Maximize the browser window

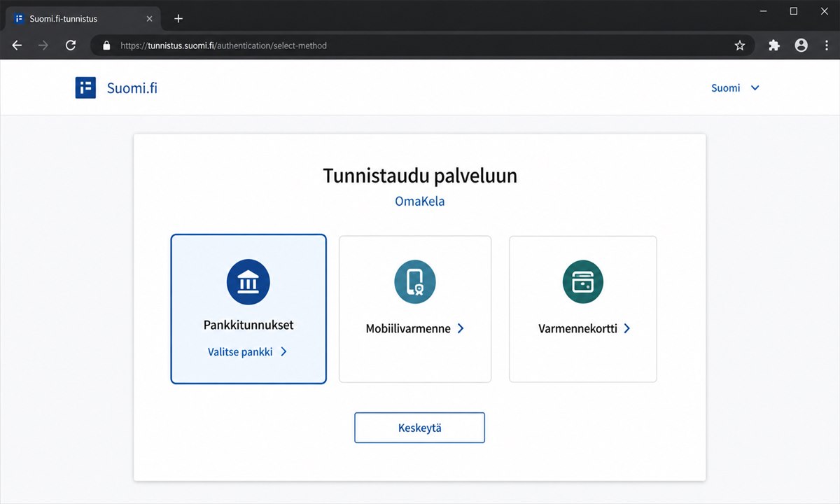pos(794,11)
